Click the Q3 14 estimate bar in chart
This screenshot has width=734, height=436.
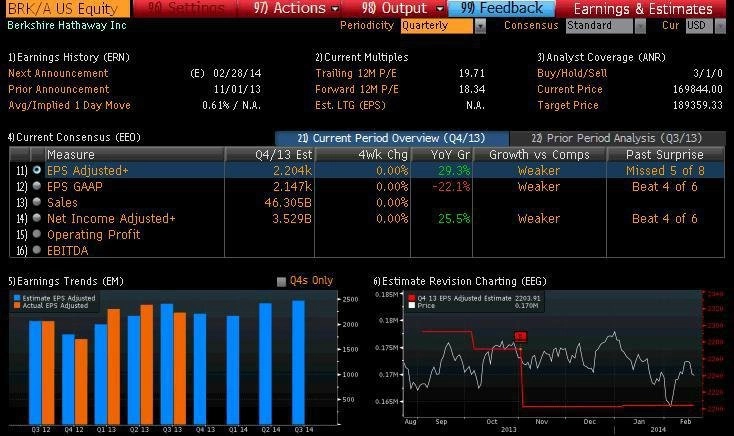tap(299, 362)
